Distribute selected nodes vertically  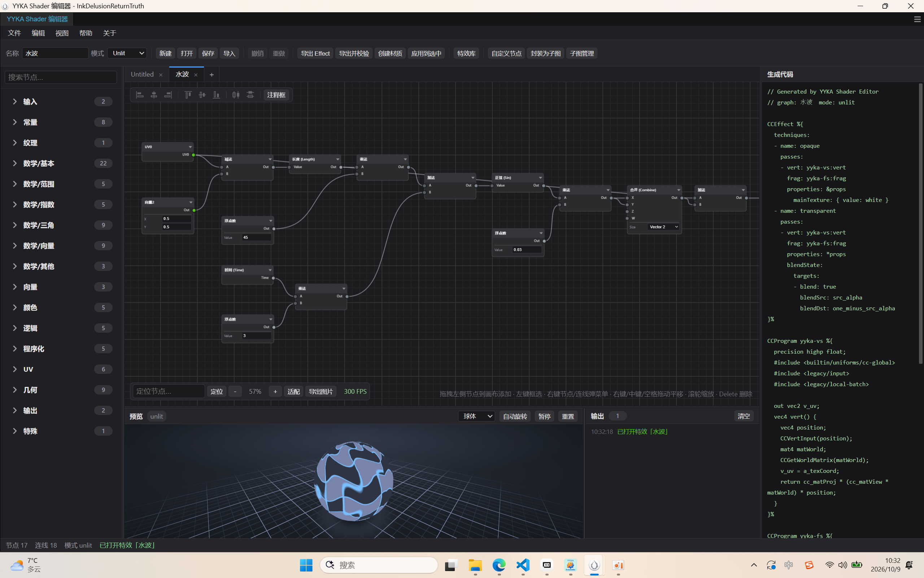(x=250, y=95)
